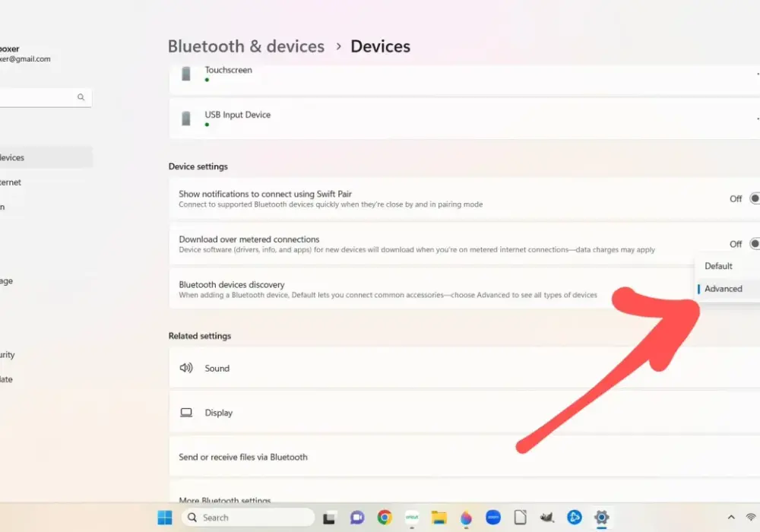
Task: Launch GIMP from the taskbar
Action: pyautogui.click(x=547, y=518)
